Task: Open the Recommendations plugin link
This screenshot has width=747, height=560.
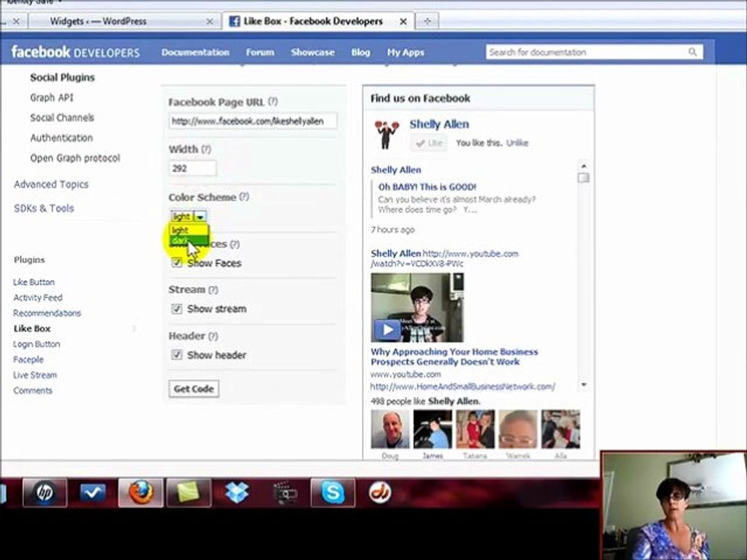Action: click(x=47, y=313)
